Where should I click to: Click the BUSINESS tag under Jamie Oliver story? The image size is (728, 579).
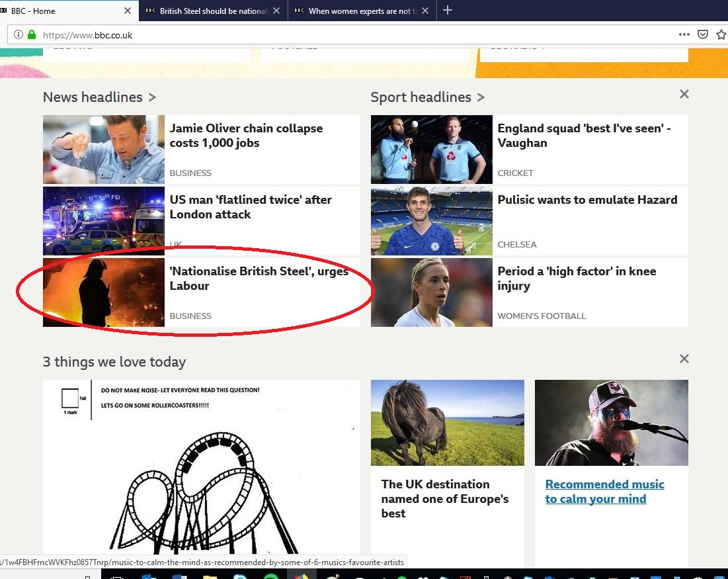pos(190,173)
